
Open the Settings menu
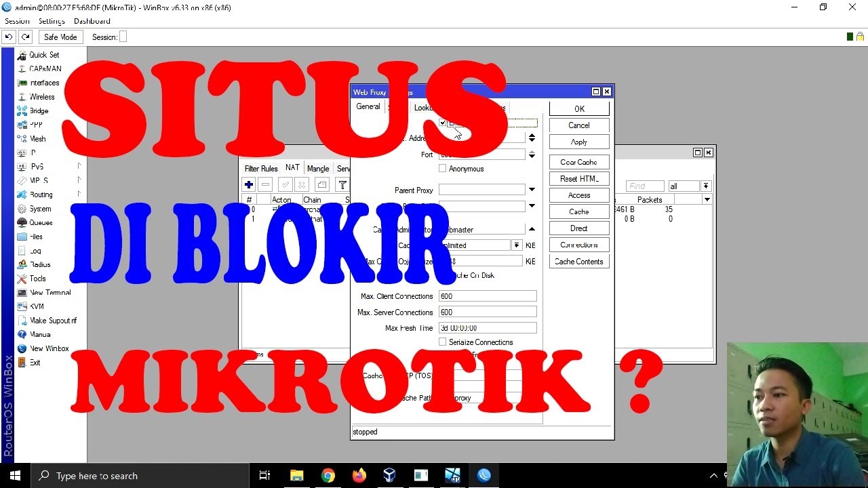(52, 21)
